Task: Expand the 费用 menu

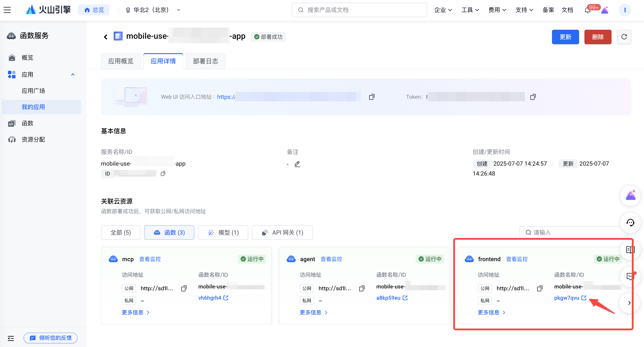Action: pos(497,10)
